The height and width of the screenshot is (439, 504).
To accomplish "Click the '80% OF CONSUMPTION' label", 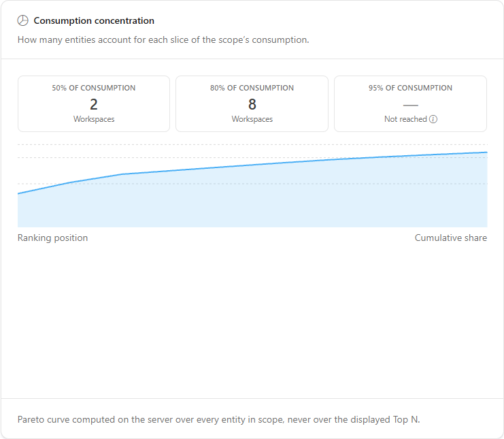I will click(252, 88).
